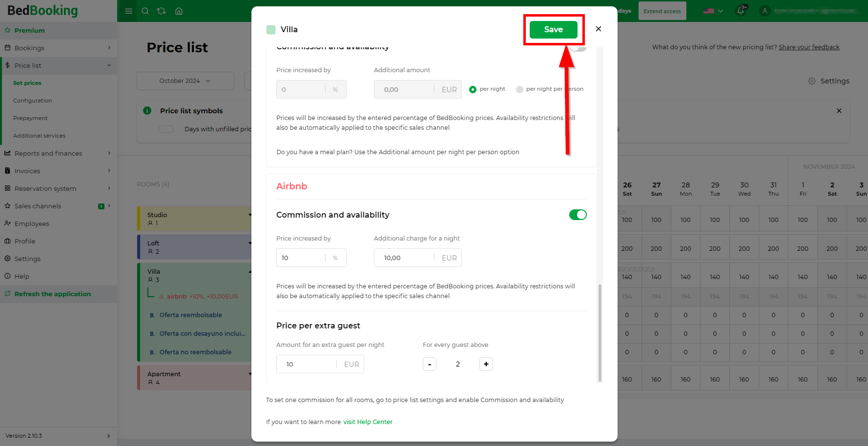This screenshot has width=868, height=446.
Task: Click the hamburger menu icon
Action: point(129,11)
